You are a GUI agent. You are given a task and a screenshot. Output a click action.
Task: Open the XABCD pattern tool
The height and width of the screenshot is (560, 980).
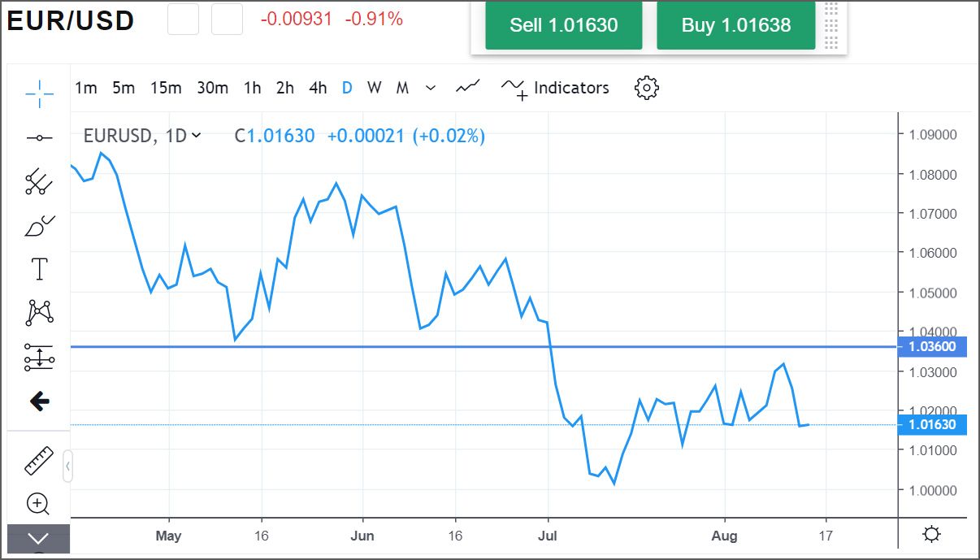[x=39, y=312]
